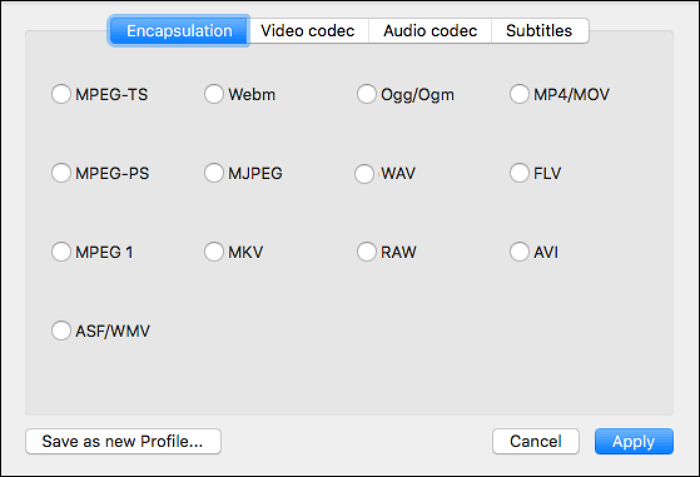Pick MP4/MOV as the container

point(519,95)
